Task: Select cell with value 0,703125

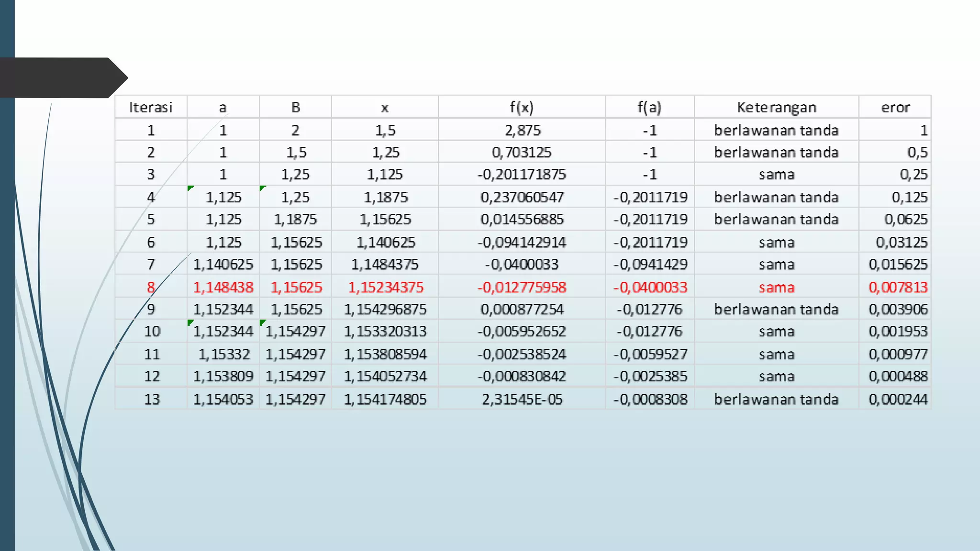Action: [x=522, y=152]
